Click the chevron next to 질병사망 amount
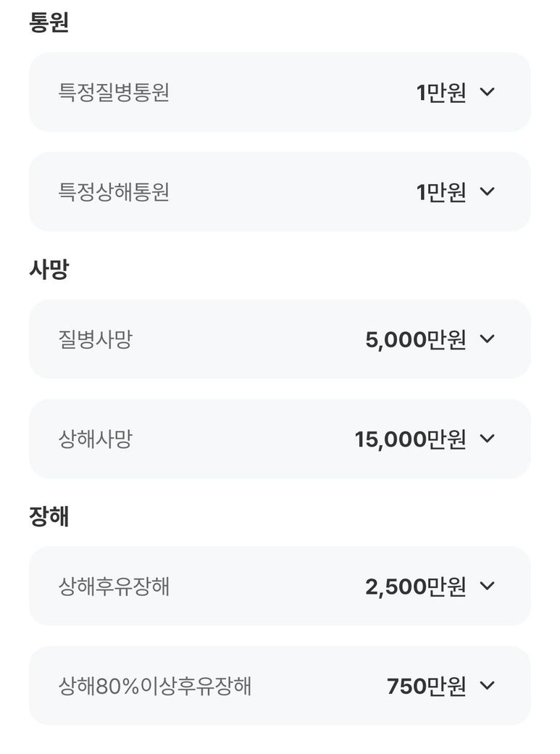560x754 pixels. tap(488, 339)
